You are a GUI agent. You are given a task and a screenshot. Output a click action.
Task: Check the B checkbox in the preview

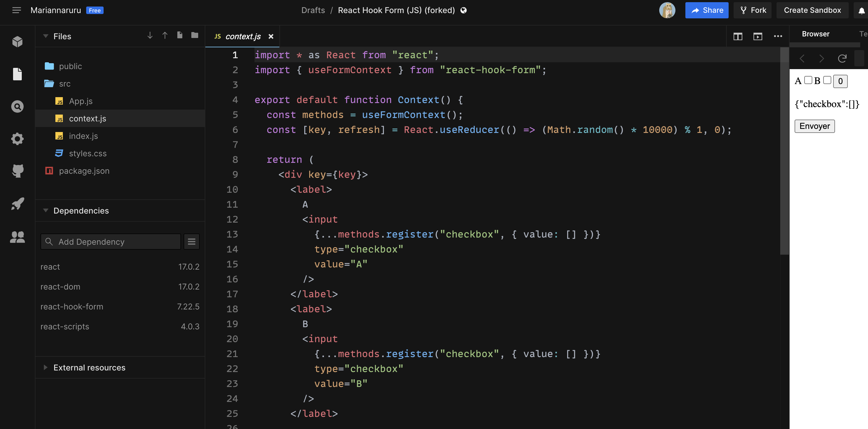827,80
